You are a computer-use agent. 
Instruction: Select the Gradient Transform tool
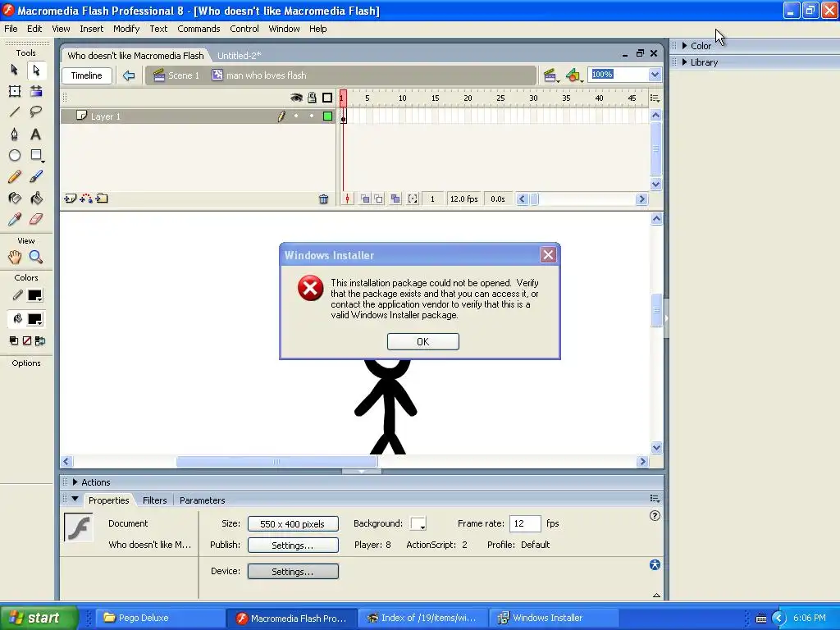[36, 91]
